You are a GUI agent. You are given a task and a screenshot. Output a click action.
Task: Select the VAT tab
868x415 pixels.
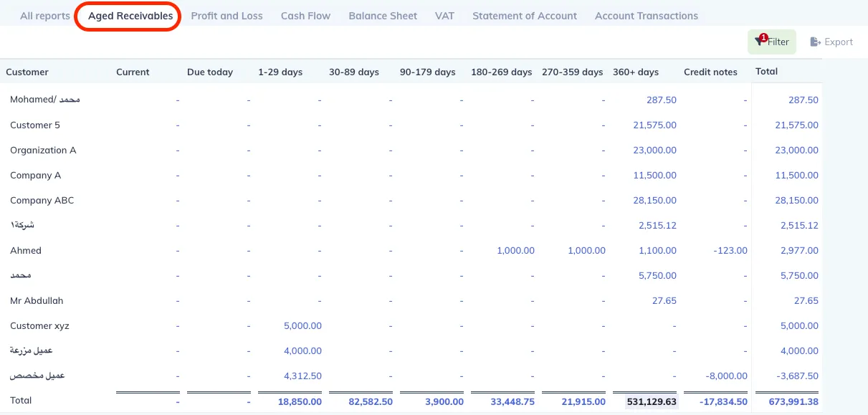click(x=444, y=15)
